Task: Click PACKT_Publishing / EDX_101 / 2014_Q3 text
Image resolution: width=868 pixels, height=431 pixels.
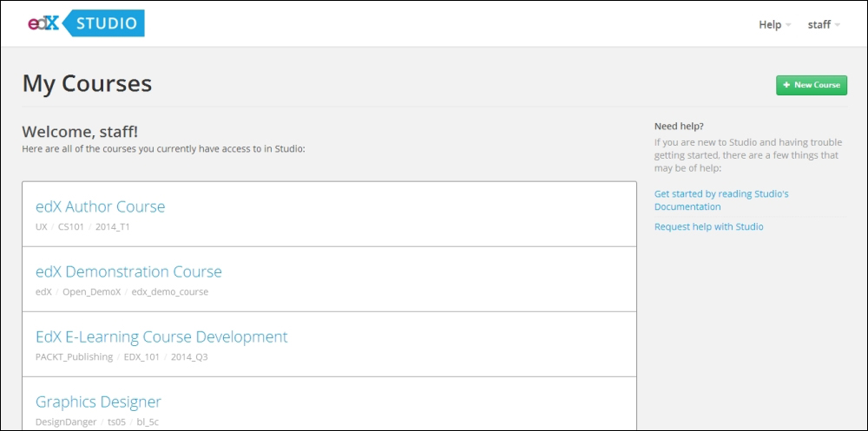Action: click(122, 357)
